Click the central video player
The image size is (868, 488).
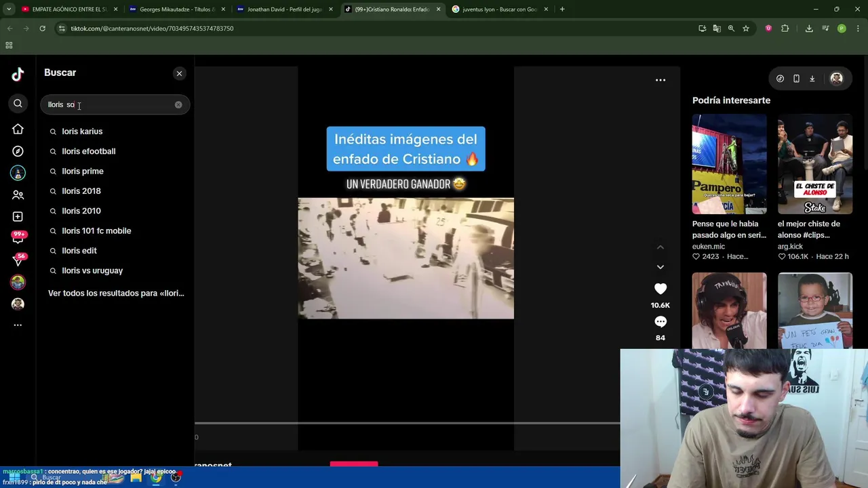point(406,258)
